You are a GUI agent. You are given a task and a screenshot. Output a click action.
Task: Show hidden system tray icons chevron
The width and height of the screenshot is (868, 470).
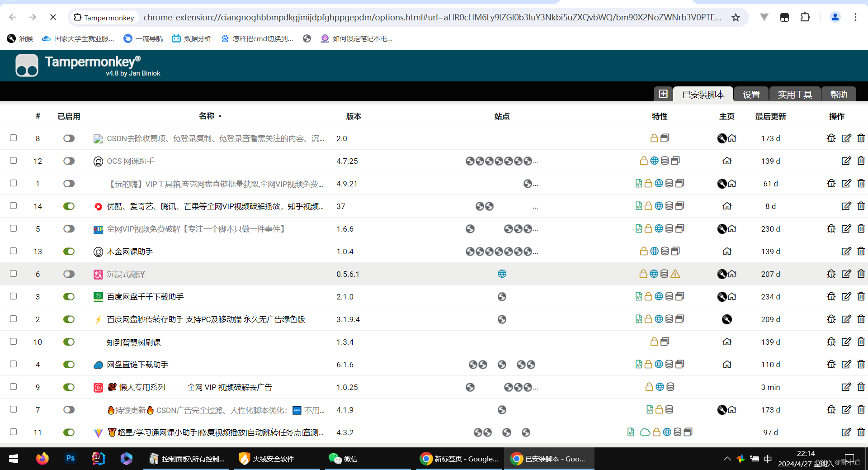(727, 459)
